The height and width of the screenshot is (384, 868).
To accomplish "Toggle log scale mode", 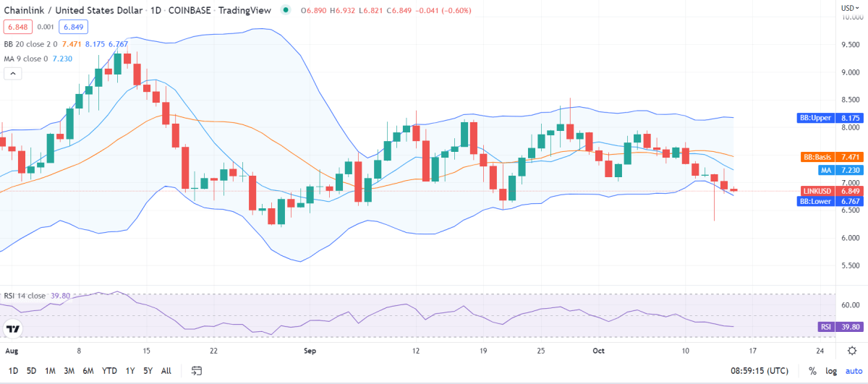I will tap(830, 370).
